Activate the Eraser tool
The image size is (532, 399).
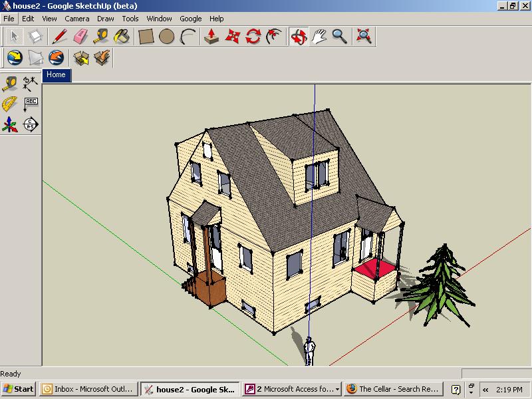[x=80, y=37]
